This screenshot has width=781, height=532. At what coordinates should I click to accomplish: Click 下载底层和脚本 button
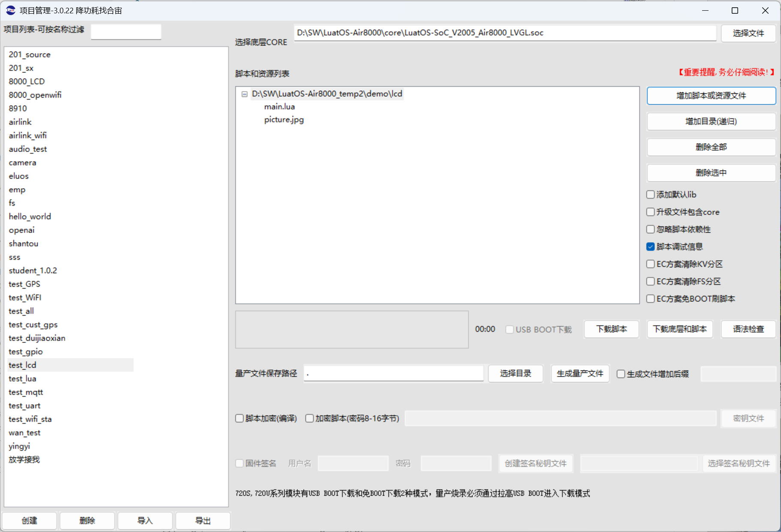tap(680, 329)
